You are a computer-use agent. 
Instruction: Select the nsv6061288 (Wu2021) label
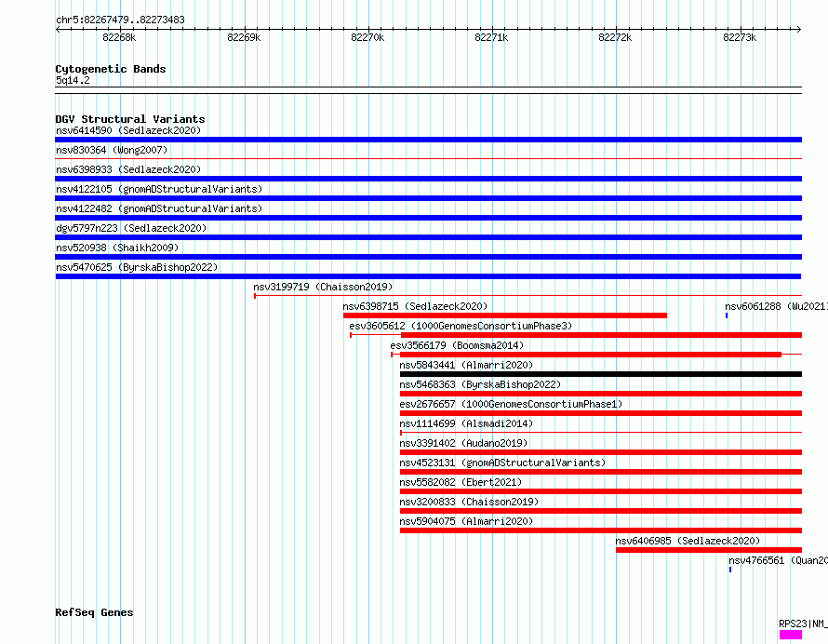coord(776,306)
